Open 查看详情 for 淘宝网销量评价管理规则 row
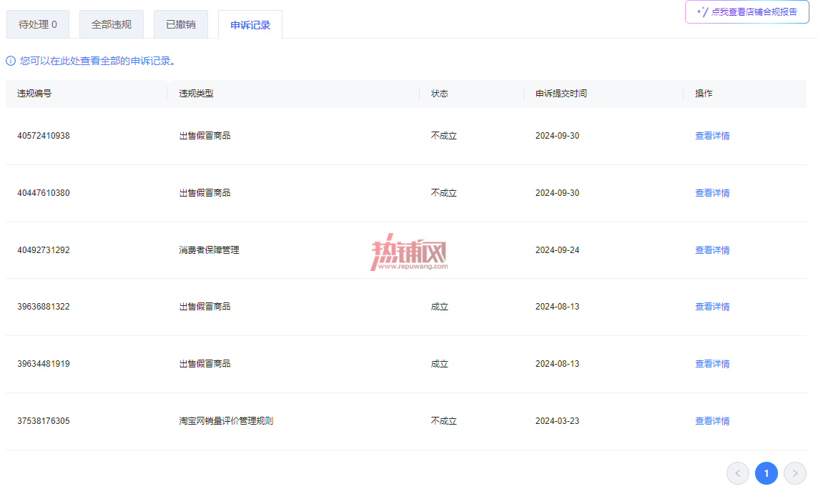This screenshot has height=504, width=818. point(712,421)
